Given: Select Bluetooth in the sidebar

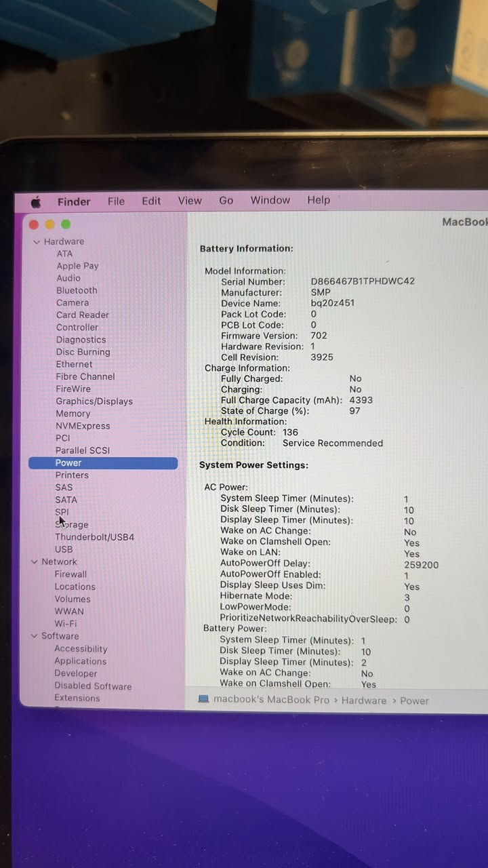Looking at the screenshot, I should pyautogui.click(x=77, y=290).
